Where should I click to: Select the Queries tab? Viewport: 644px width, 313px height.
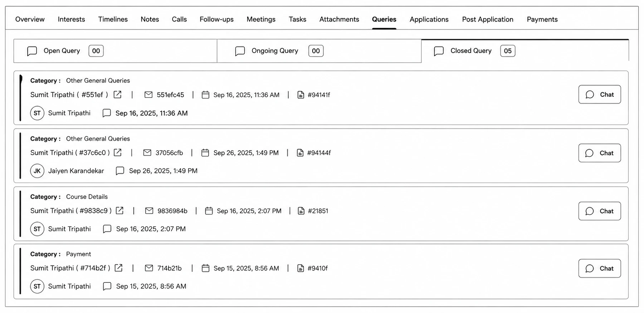[384, 19]
